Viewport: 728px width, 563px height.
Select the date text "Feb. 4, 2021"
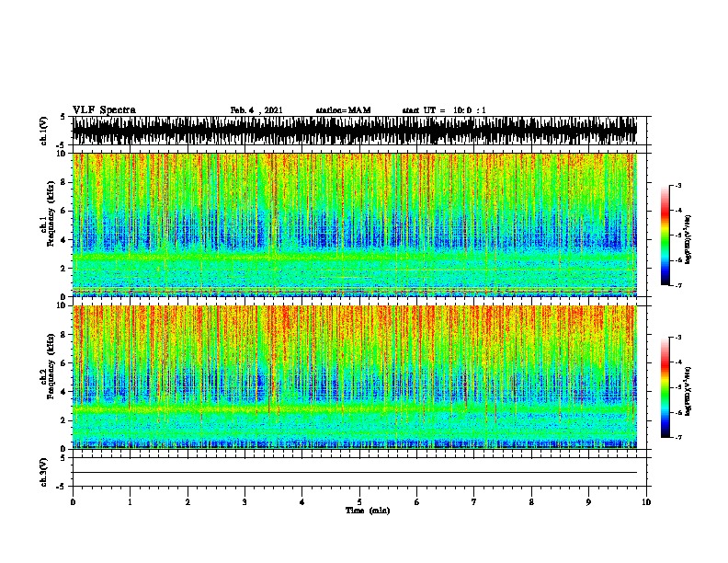click(256, 110)
